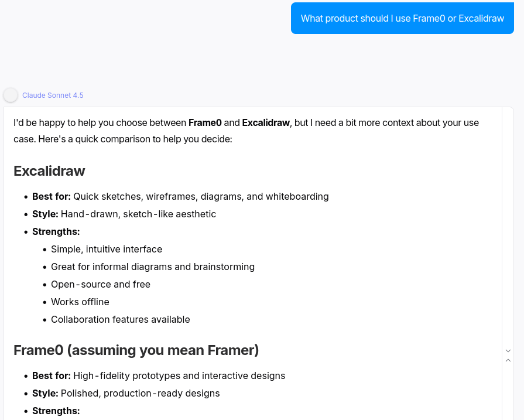
Task: Click the Strengths label under Excalidraw
Action: tap(56, 232)
